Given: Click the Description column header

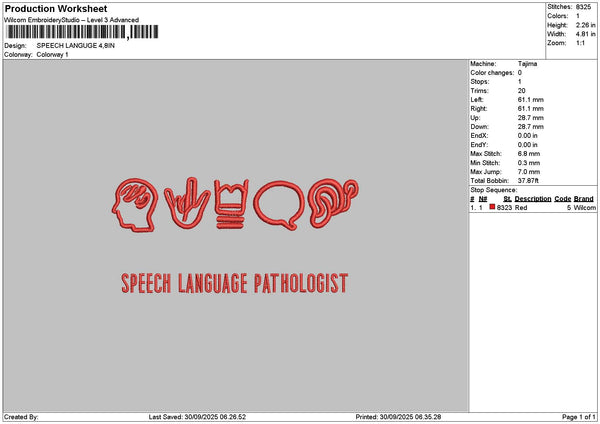Looking at the screenshot, I should click(x=533, y=199).
